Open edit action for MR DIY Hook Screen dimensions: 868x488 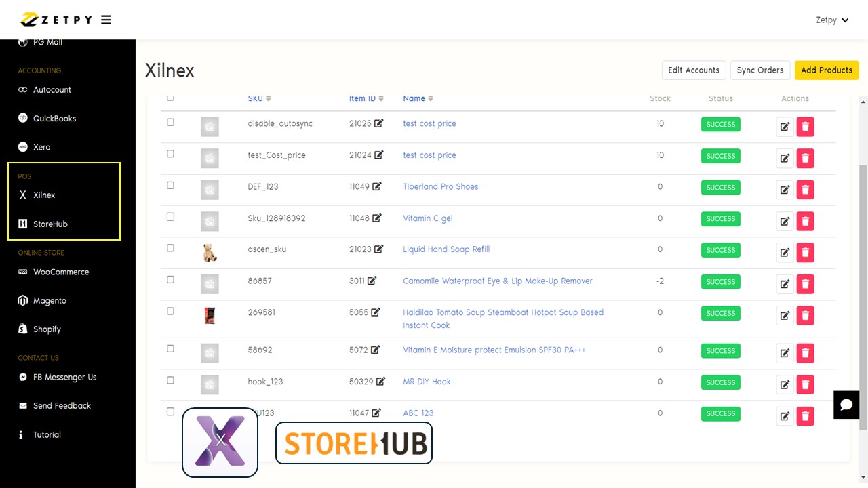(x=785, y=385)
